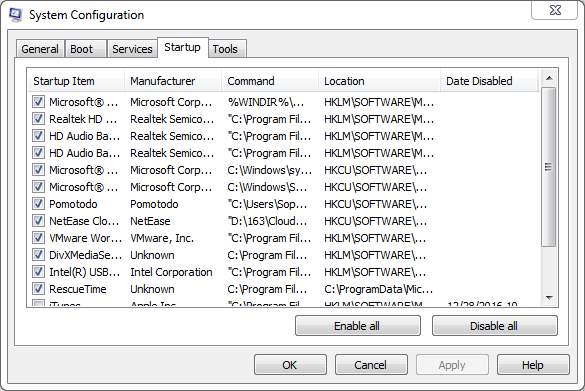The height and width of the screenshot is (391, 585).
Task: Click the Disable all button
Action: point(495,326)
